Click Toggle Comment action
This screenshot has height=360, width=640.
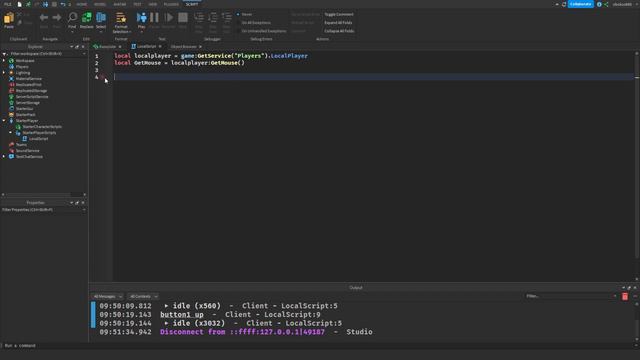[x=339, y=14]
